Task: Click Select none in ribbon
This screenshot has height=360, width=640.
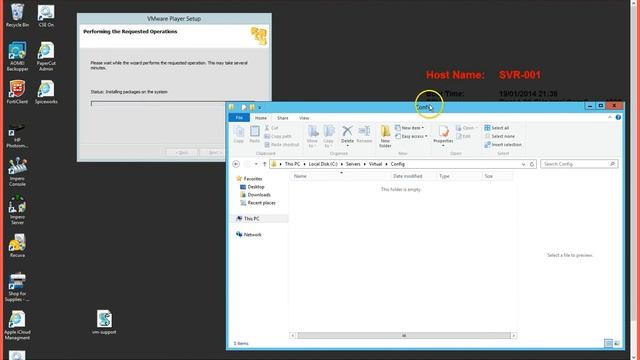Action: 500,136
